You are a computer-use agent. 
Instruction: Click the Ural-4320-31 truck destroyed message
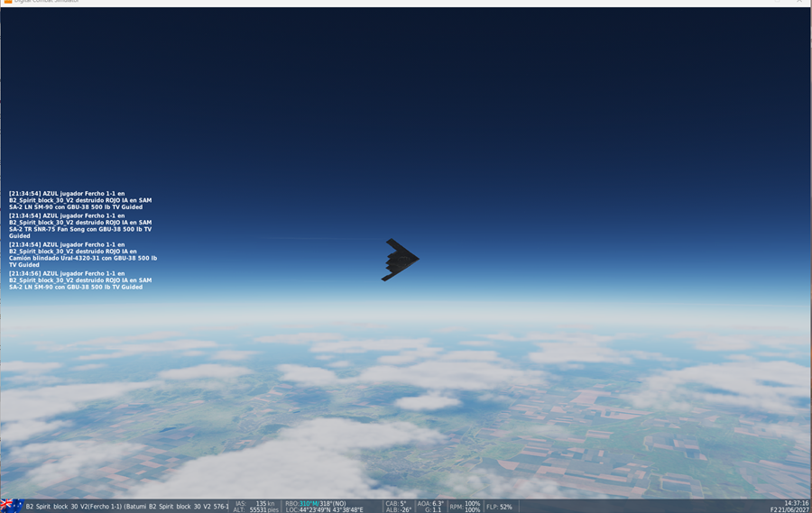click(x=82, y=254)
